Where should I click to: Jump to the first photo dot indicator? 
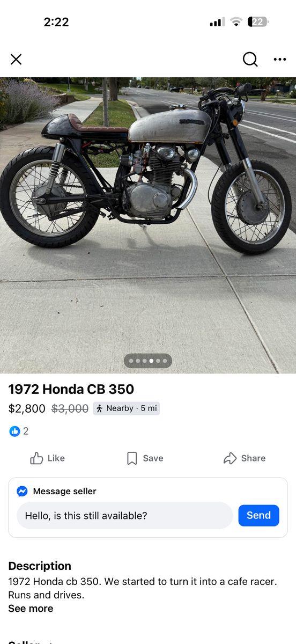pos(131,361)
